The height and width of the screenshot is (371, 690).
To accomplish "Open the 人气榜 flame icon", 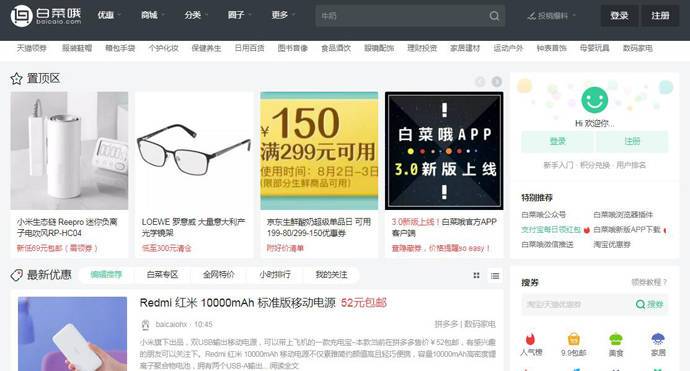I will point(531,339).
